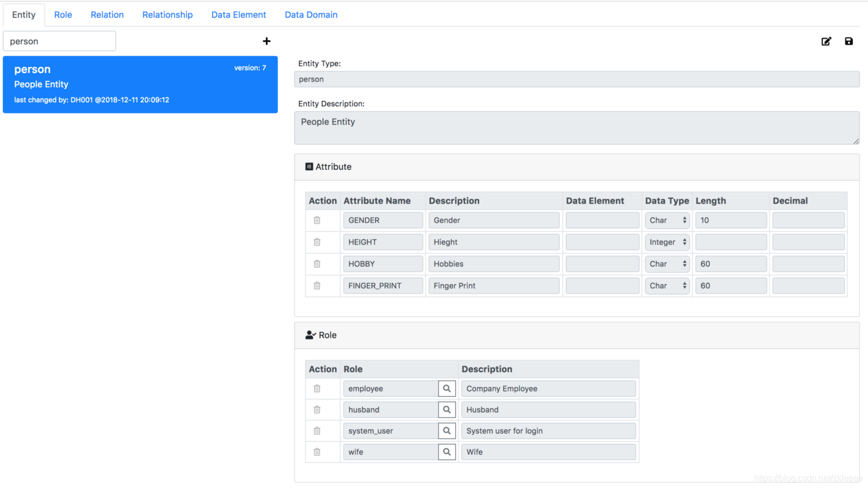This screenshot has height=488, width=868.
Task: Add a new entity with plus icon
Action: (x=266, y=41)
